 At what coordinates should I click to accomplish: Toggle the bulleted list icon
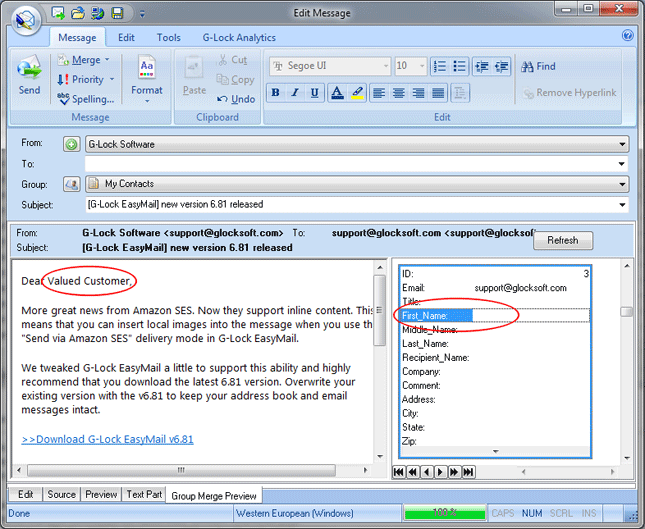(x=459, y=66)
